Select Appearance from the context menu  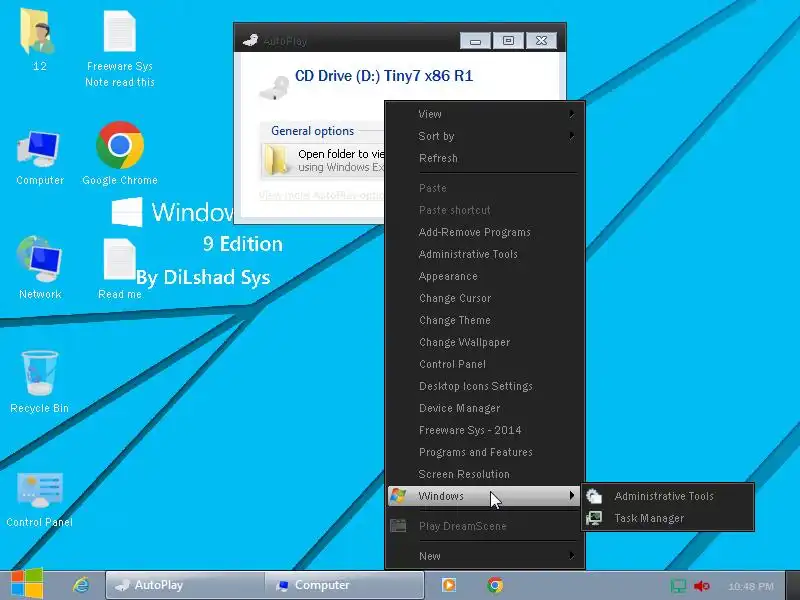[x=484, y=276]
